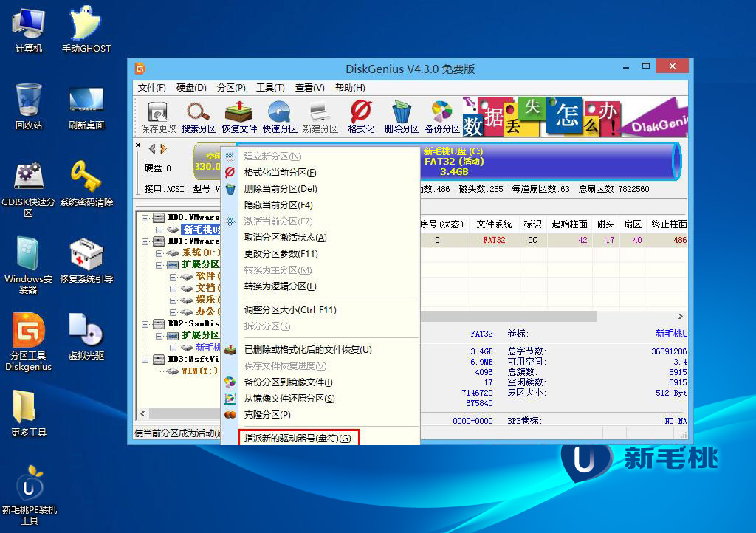Open the GDISK快速分区 desktop icon
Viewport: 756px width, 533px height.
tap(29, 189)
